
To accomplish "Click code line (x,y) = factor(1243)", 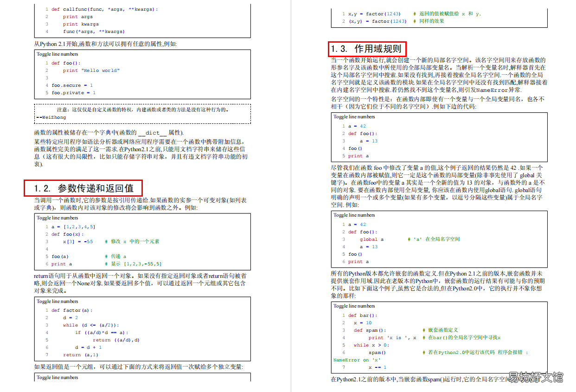I will pyautogui.click(x=378, y=21).
